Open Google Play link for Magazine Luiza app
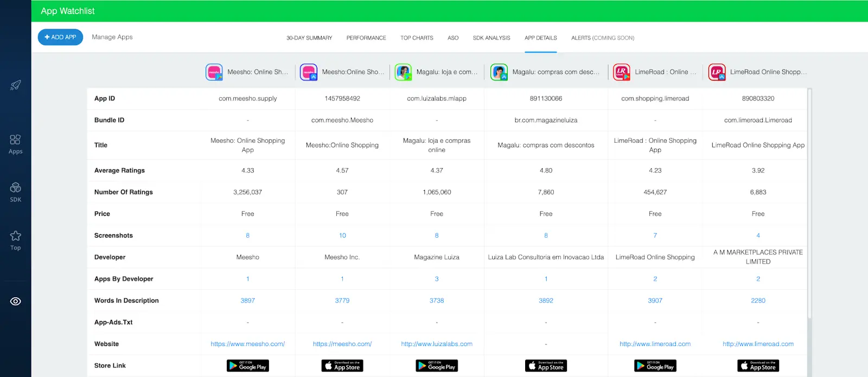This screenshot has height=377, width=868. 437,366
